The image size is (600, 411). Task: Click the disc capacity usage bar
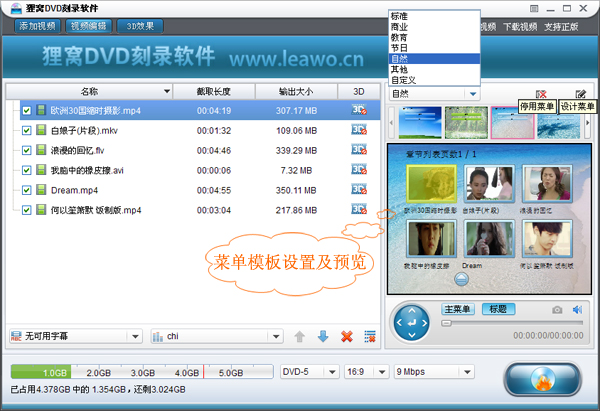(142, 372)
